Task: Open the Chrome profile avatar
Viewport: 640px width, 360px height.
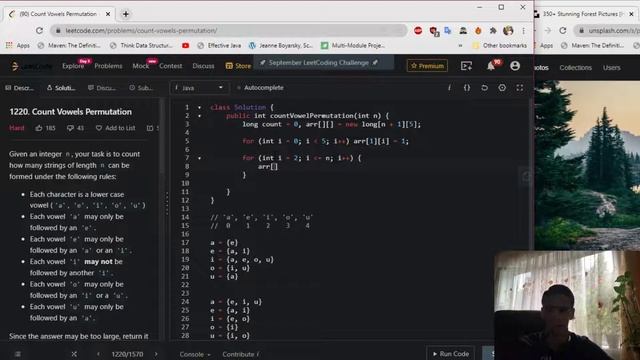Action: point(508,31)
